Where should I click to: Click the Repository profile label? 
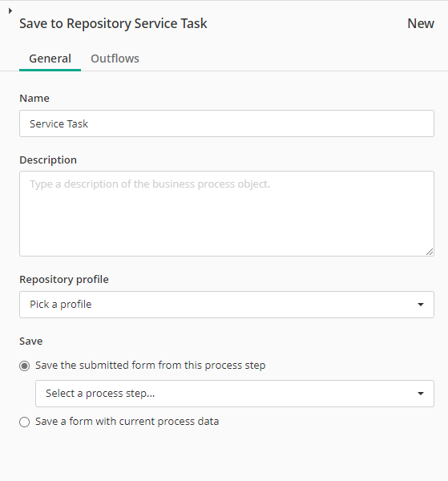point(64,280)
